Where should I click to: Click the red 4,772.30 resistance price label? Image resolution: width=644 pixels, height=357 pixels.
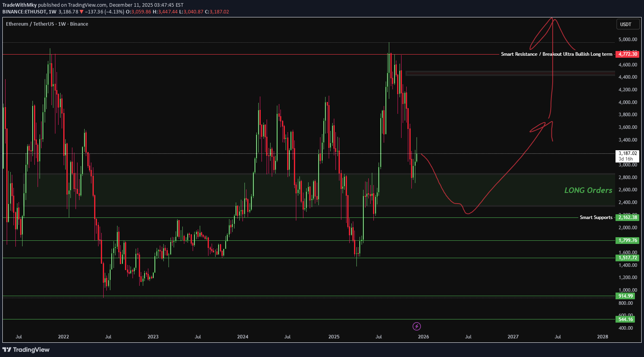click(627, 54)
